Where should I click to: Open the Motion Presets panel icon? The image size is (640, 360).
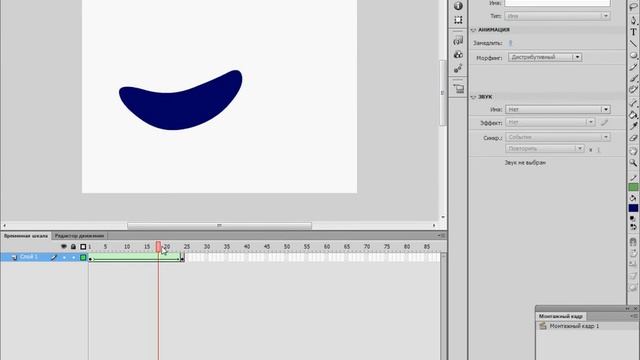pyautogui.click(x=458, y=68)
